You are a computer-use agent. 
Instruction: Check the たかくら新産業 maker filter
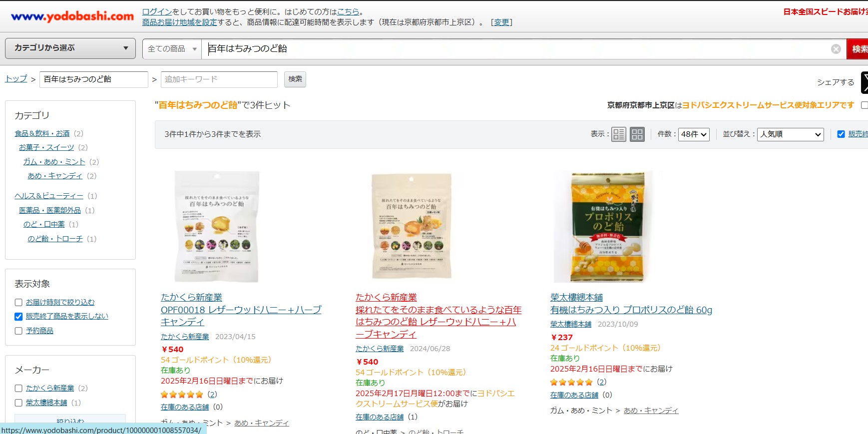pos(18,388)
